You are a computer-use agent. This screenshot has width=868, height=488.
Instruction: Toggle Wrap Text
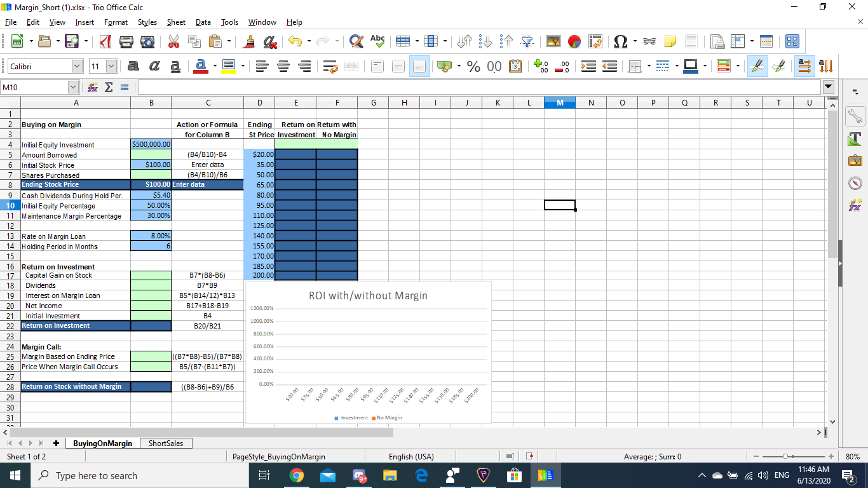click(331, 66)
